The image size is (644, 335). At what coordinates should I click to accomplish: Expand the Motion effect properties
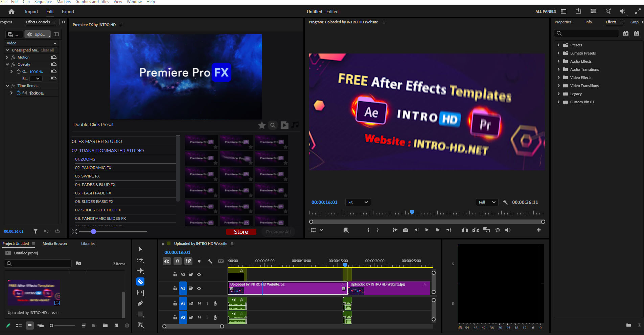[x=7, y=57]
